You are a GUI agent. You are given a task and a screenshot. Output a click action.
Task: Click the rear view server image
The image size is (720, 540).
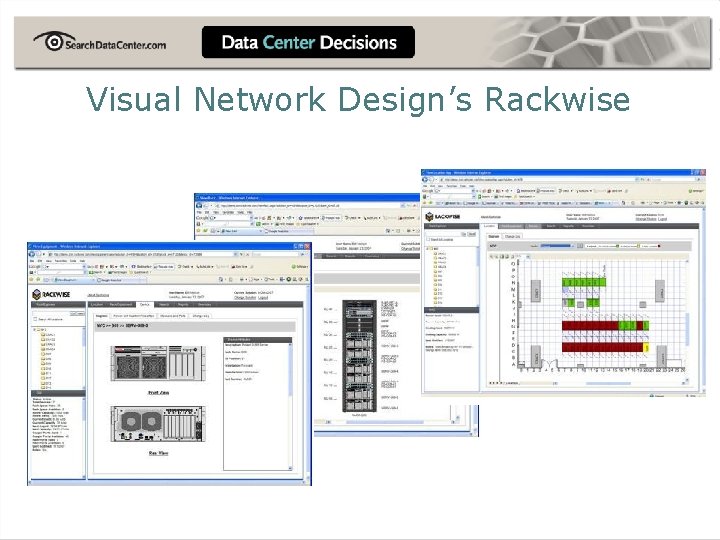[158, 423]
